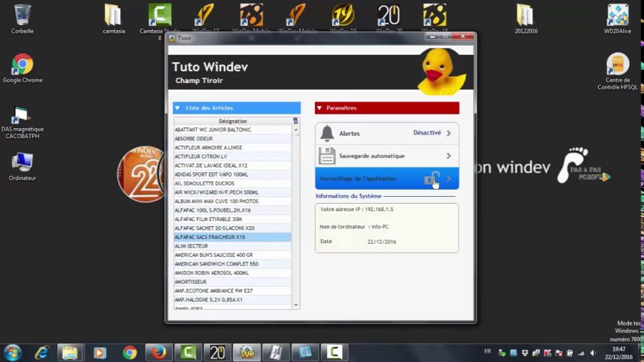This screenshot has width=644, height=362.
Task: Select the Google Chrome desktop shortcut
Action: (x=23, y=68)
